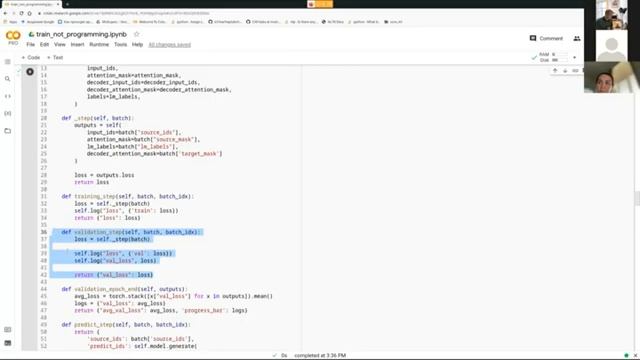Click the 'def _step(self, batch)' line

98,118
